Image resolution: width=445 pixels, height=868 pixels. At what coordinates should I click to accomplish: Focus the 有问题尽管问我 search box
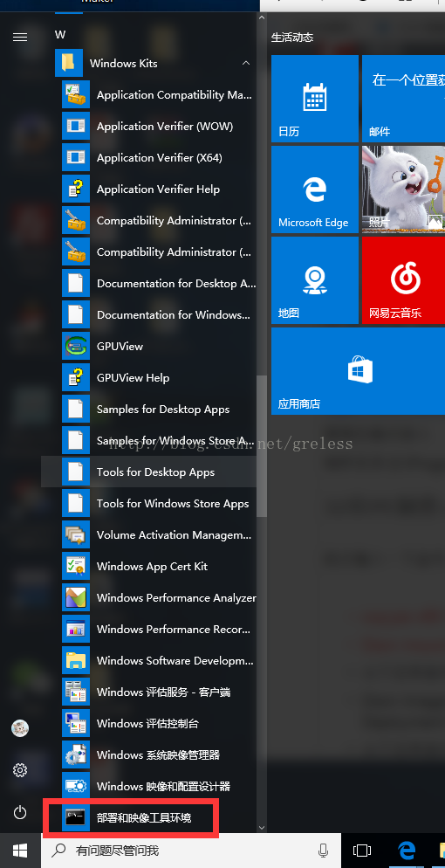(190, 851)
